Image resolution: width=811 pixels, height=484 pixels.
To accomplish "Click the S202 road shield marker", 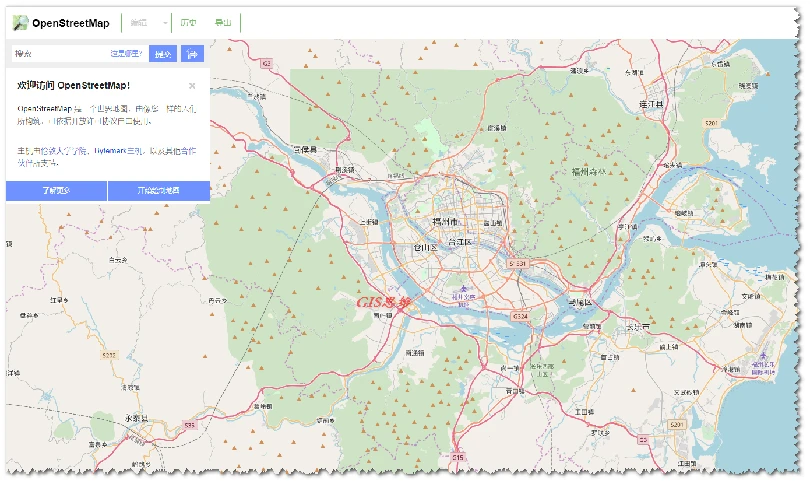I will pos(109,355).
